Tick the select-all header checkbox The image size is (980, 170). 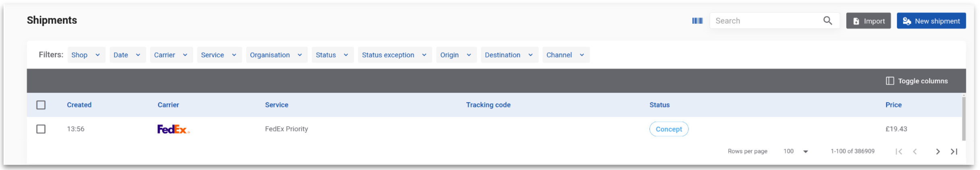tap(41, 105)
